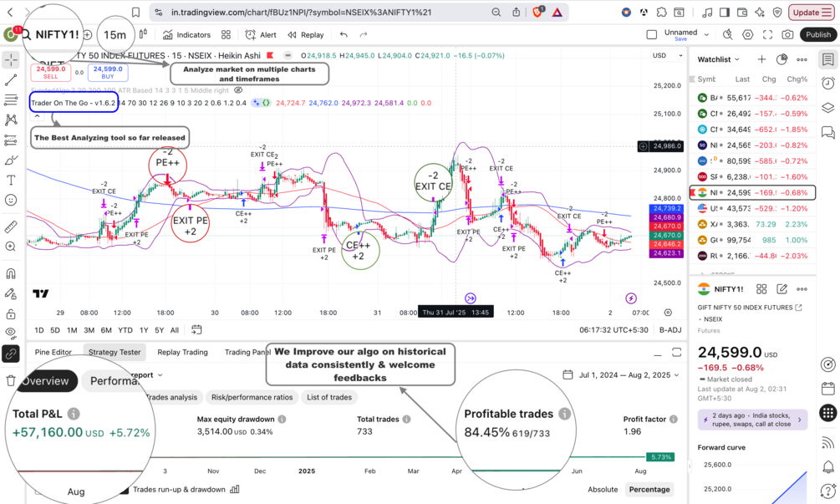Open the object tree layers icon
The height and width of the screenshot is (504, 840).
click(828, 108)
